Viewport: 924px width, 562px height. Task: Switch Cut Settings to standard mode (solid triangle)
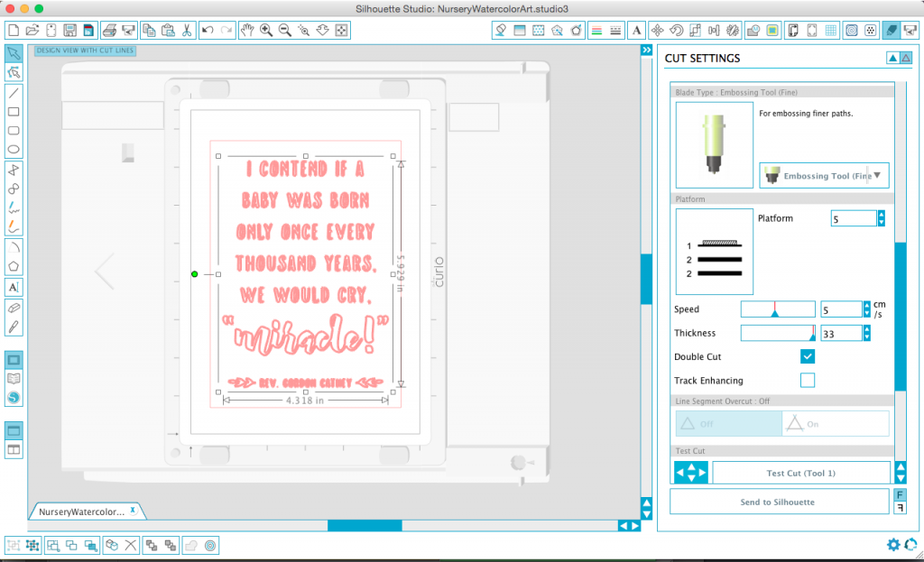[892, 58]
